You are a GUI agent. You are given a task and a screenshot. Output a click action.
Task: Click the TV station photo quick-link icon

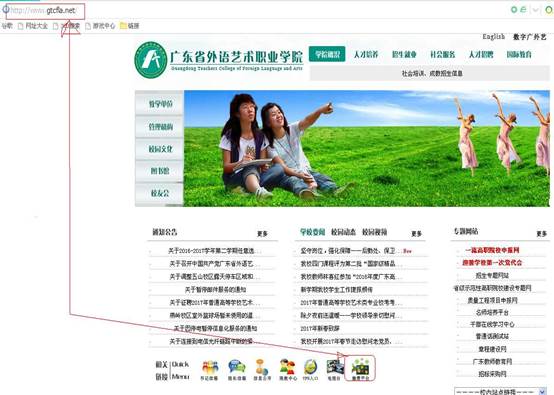[x=335, y=369]
